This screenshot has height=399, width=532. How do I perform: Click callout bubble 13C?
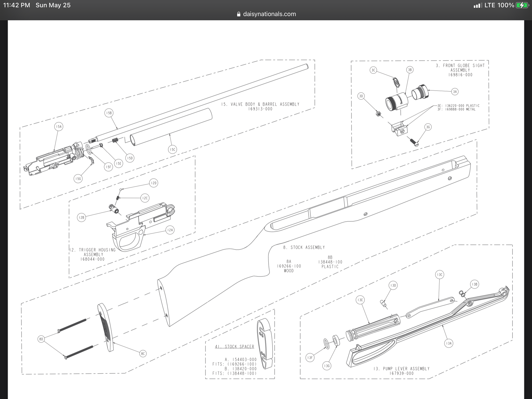point(440,275)
